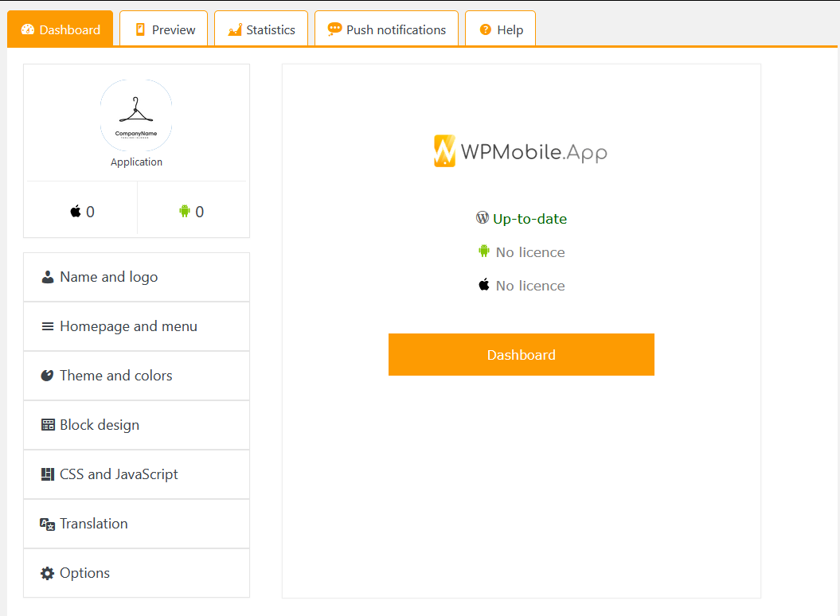Click the WordPress icon next to Up-to-date

[482, 217]
